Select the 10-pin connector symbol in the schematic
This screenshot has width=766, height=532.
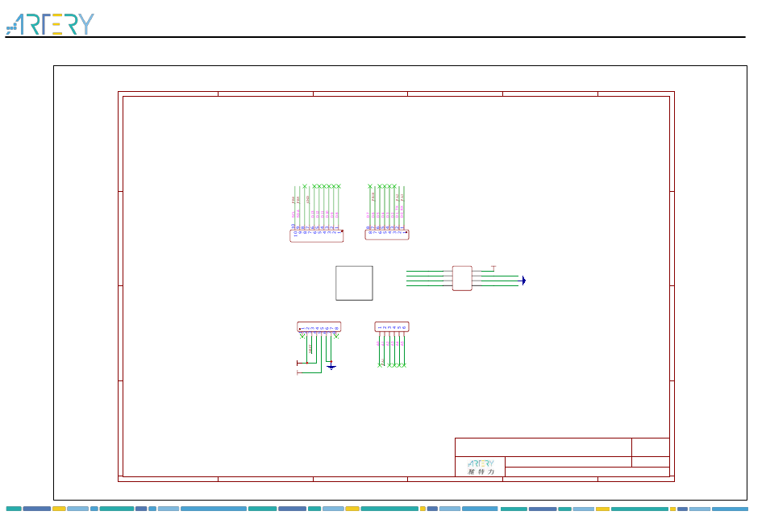pos(317,236)
